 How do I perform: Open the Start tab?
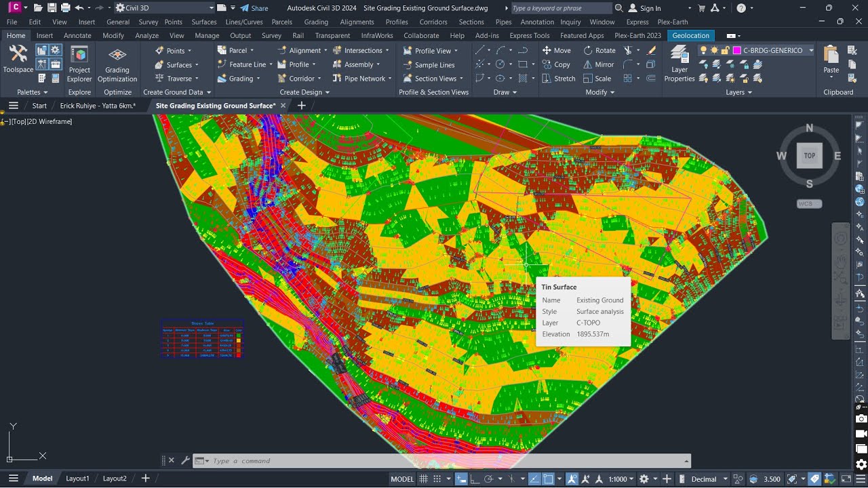[x=39, y=106]
